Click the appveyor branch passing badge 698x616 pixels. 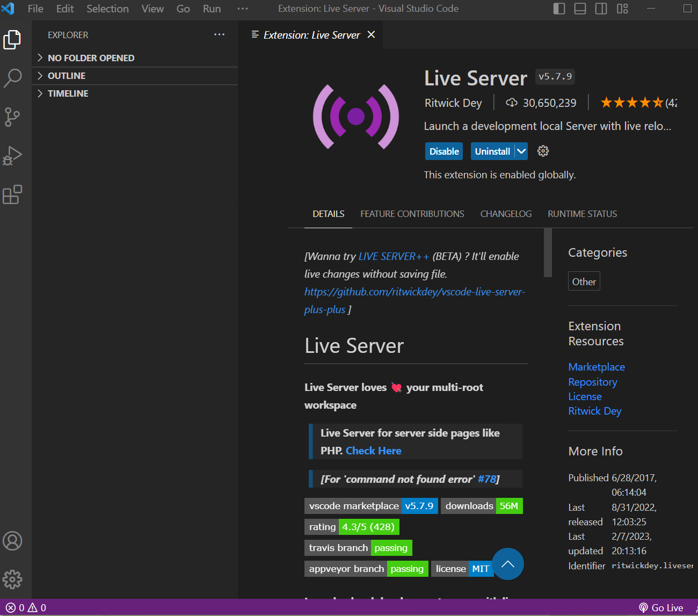click(366, 569)
